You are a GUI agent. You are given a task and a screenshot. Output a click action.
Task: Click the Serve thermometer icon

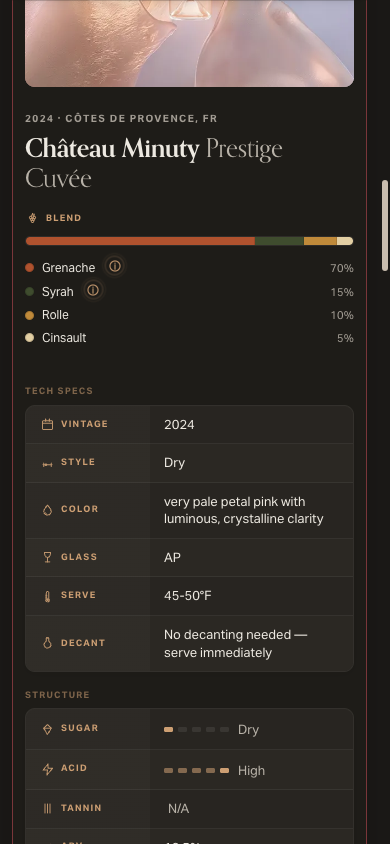47,596
